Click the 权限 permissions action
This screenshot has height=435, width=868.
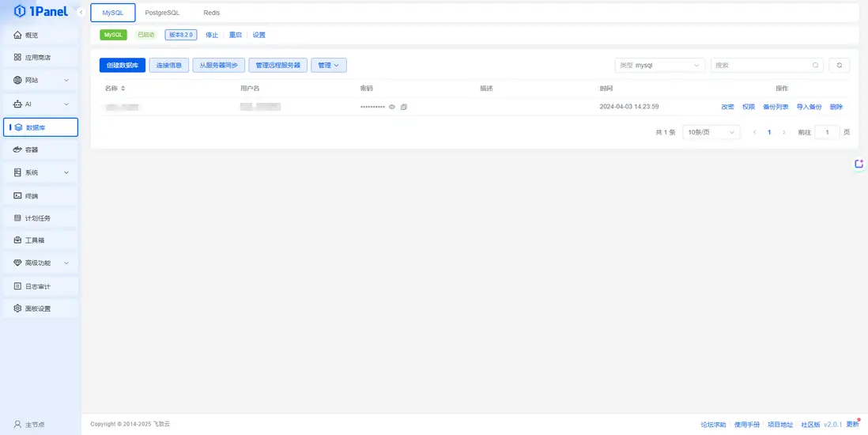[749, 107]
